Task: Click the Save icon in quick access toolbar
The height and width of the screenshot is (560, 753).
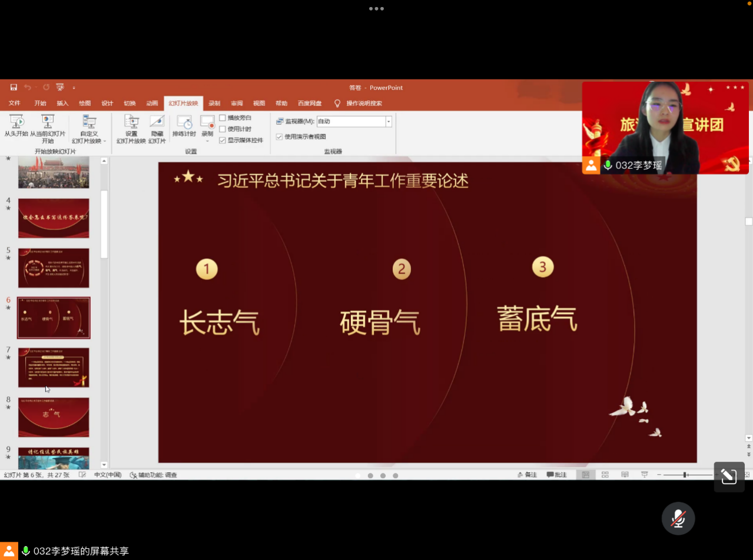Action: [14, 88]
